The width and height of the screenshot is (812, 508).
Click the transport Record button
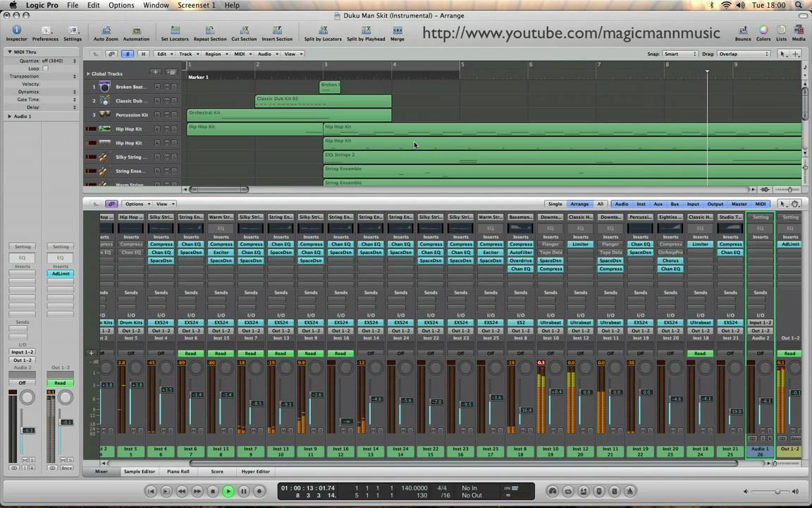259,491
